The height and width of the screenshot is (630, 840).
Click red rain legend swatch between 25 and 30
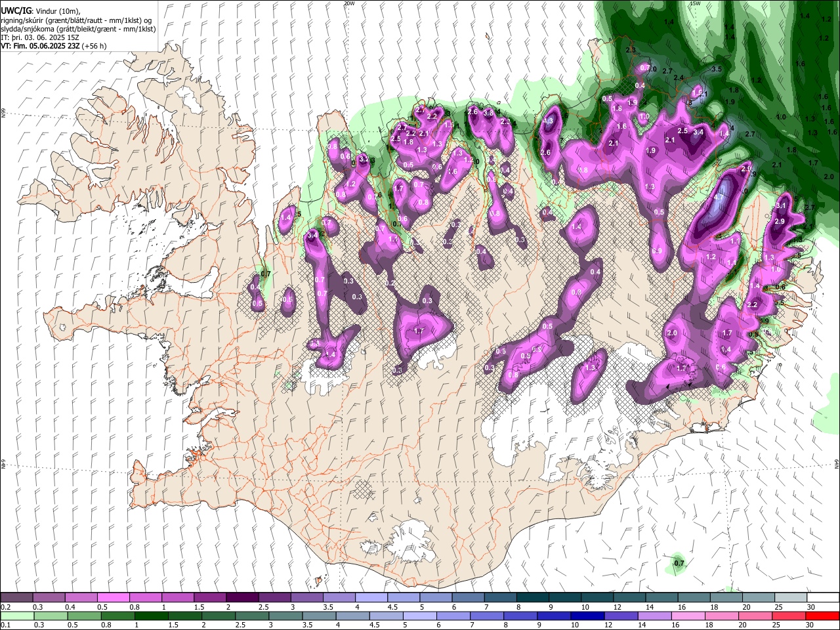tap(787, 616)
